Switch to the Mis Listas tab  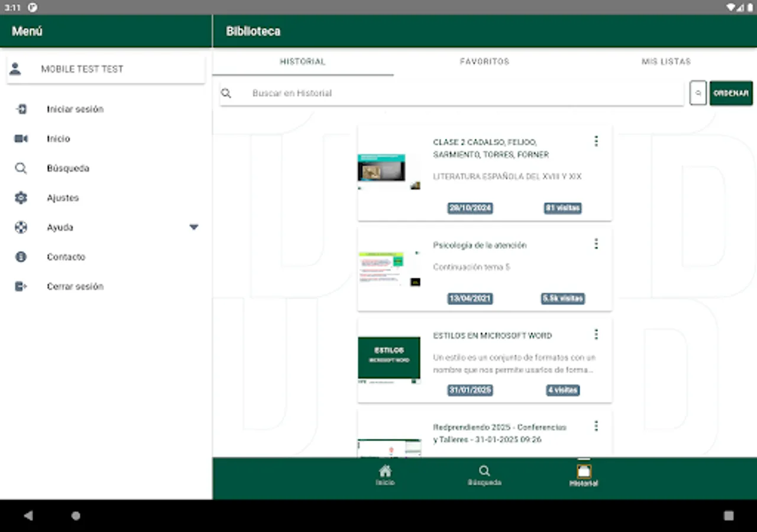[666, 61]
